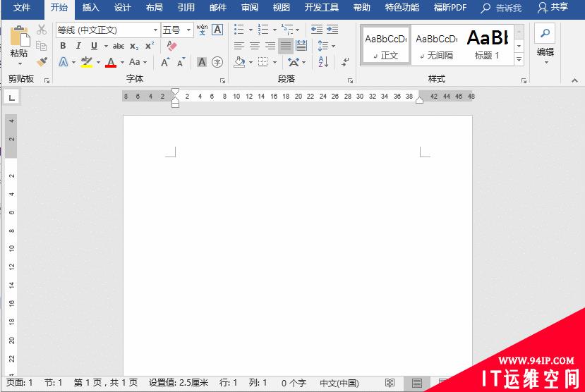Screen dimensions: 585x392
Task: Click the first line indent marker on ruler
Action: pos(175,91)
